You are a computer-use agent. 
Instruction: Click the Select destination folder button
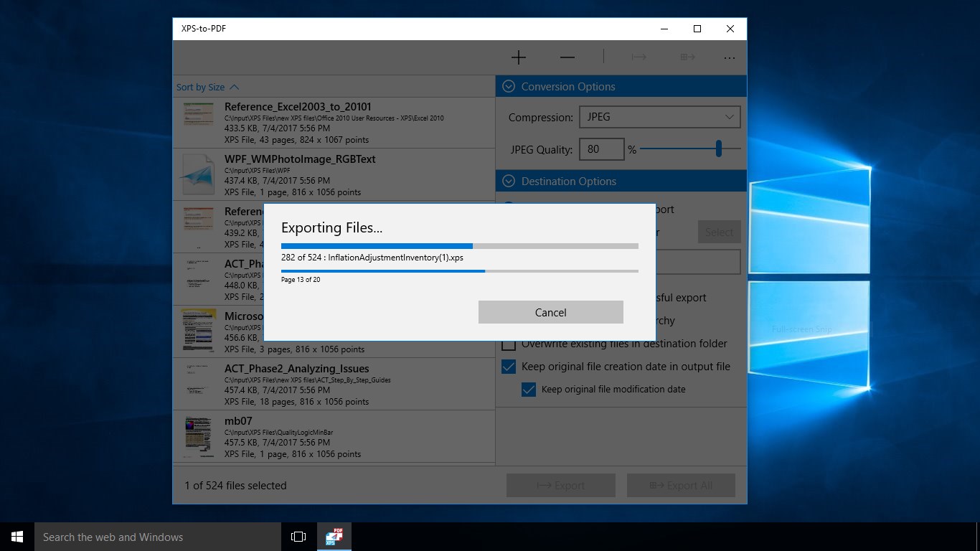tap(719, 232)
